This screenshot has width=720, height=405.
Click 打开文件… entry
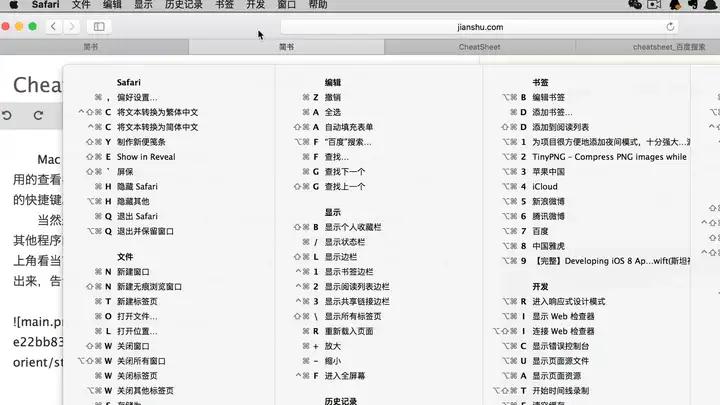coord(137,316)
